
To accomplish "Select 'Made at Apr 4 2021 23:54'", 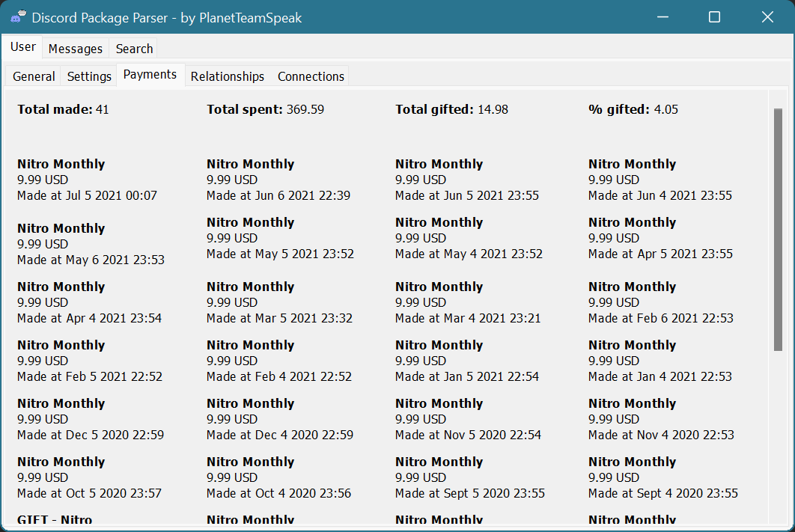I will coord(90,318).
